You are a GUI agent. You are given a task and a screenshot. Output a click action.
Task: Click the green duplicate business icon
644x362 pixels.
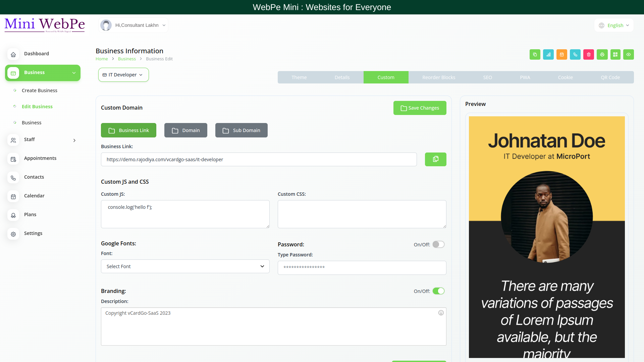tap(535, 55)
